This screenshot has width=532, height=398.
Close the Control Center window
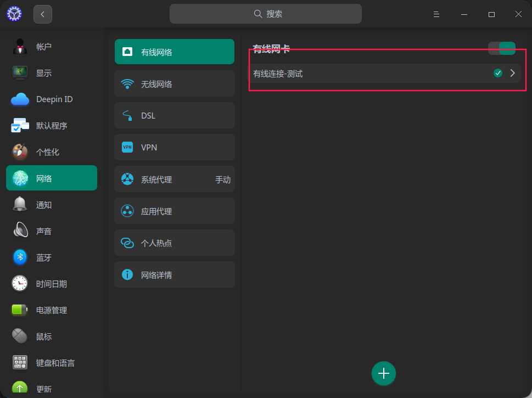(518, 14)
